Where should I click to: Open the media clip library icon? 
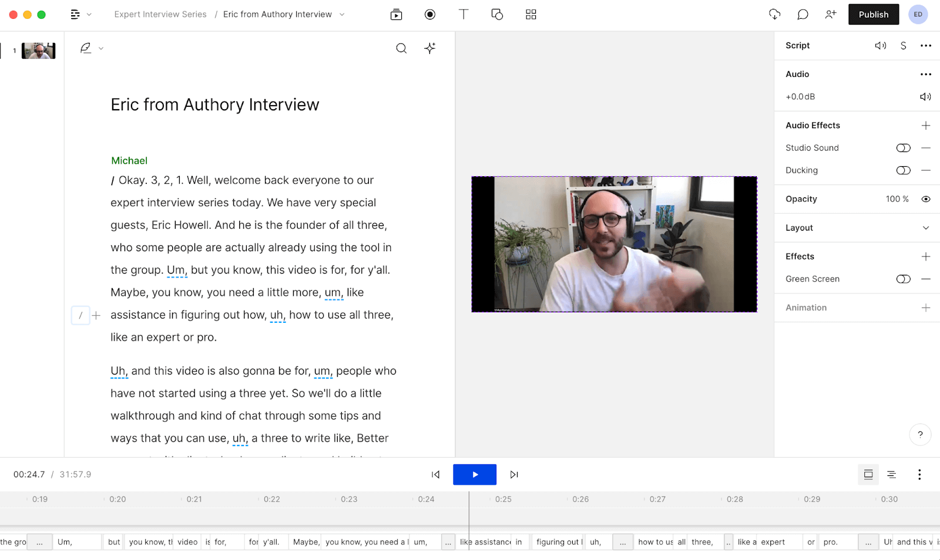coord(396,14)
